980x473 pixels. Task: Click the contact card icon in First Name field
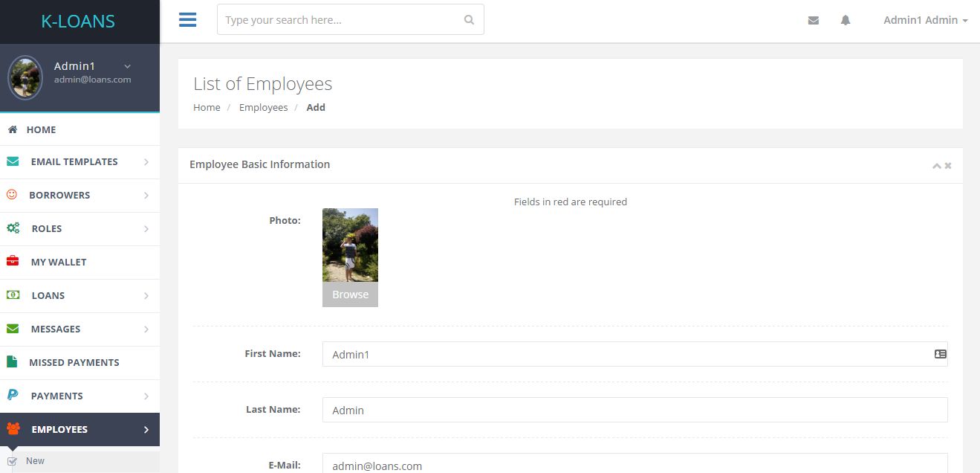click(x=941, y=354)
